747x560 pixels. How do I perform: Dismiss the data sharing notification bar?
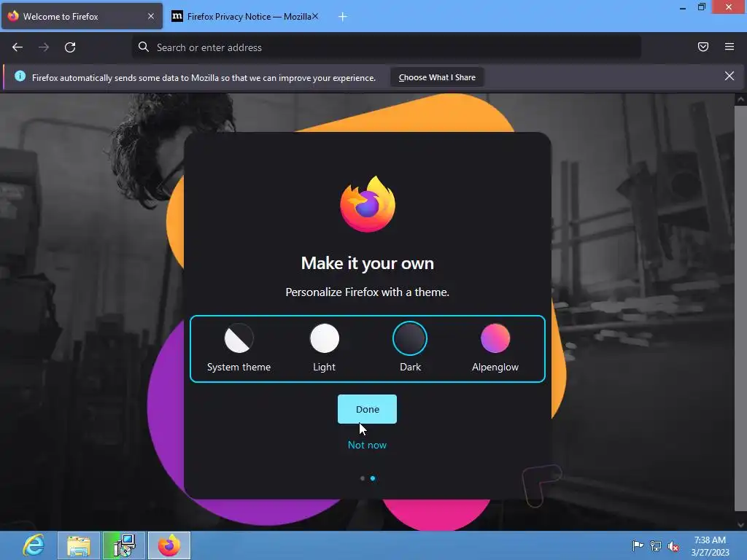[x=729, y=76]
